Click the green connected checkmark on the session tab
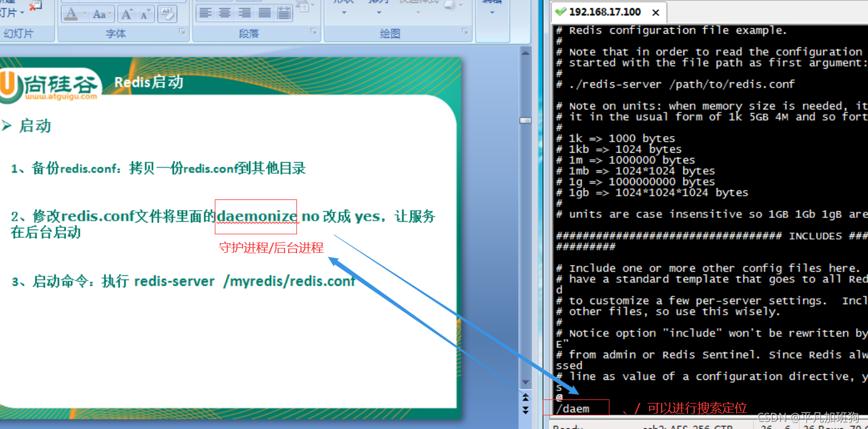The height and width of the screenshot is (429, 868). [x=561, y=12]
